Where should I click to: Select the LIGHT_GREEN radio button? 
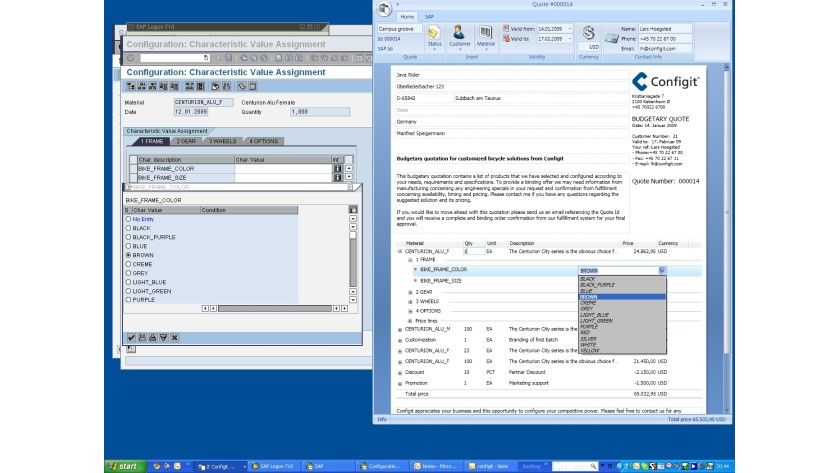[x=128, y=291]
